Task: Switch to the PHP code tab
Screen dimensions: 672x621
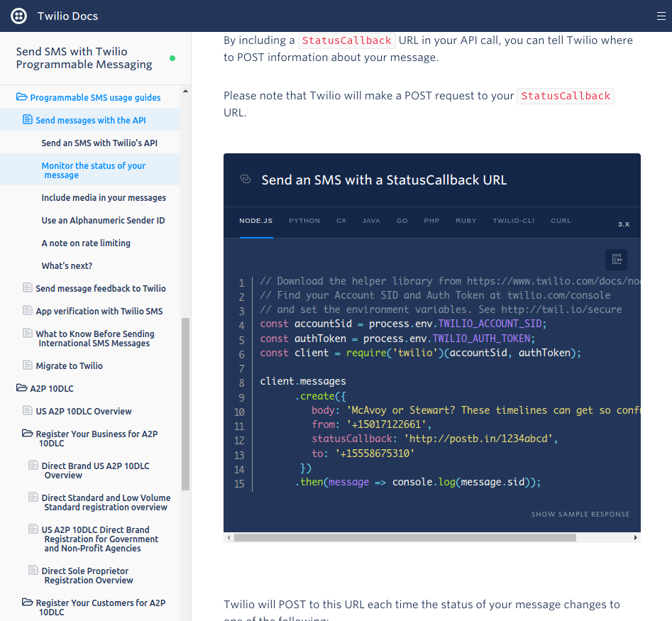Action: coord(431,221)
